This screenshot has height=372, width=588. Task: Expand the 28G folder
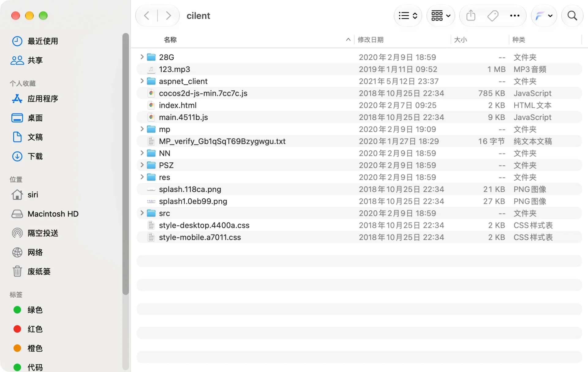click(x=142, y=57)
